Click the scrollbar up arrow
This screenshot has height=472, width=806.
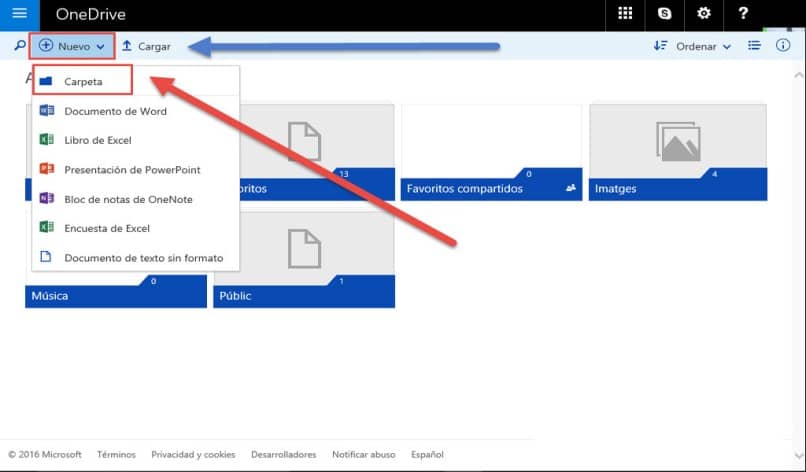(799, 76)
